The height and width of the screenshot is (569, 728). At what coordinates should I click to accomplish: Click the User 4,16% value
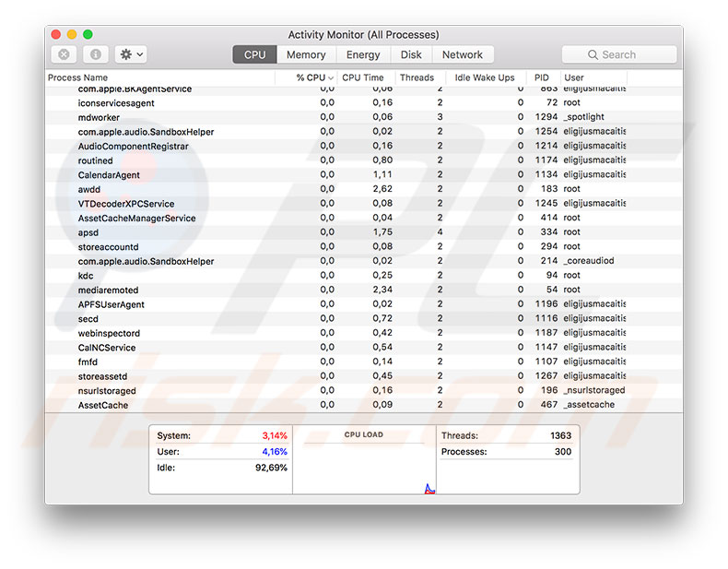click(x=275, y=452)
